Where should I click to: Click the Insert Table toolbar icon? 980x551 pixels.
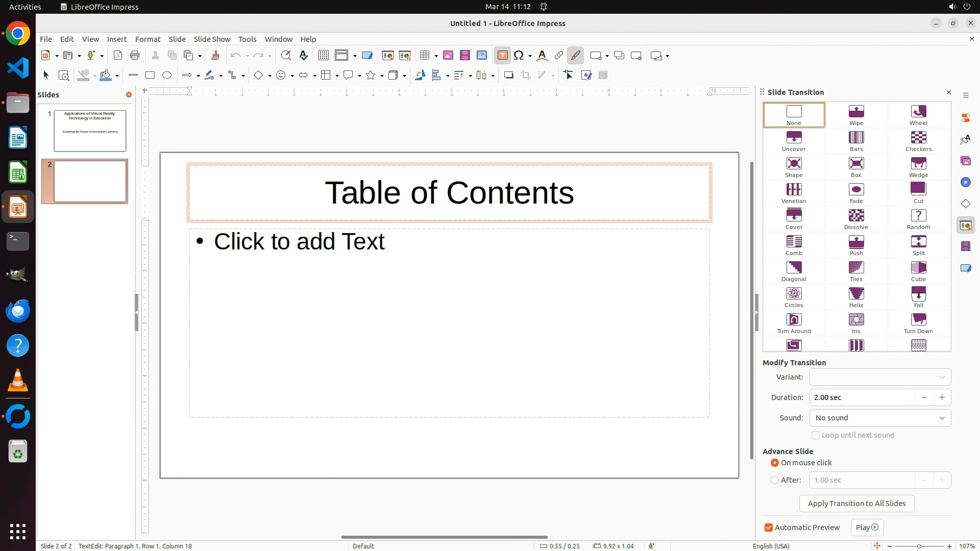[x=424, y=56]
